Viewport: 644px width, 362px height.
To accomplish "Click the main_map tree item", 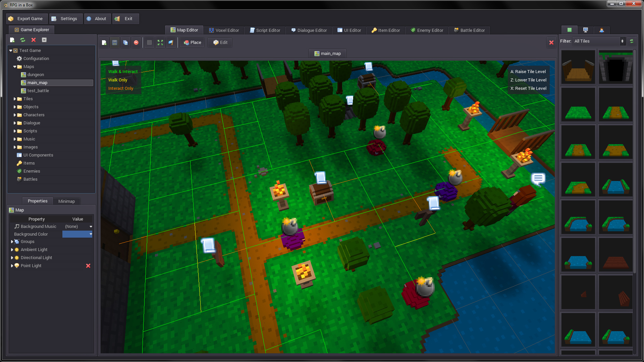I will coord(37,82).
